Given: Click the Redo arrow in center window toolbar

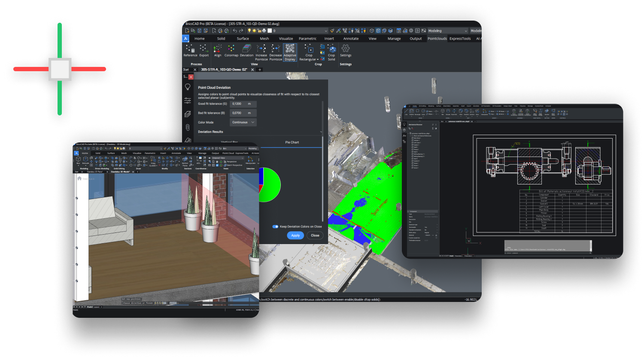Looking at the screenshot, I should tap(241, 31).
